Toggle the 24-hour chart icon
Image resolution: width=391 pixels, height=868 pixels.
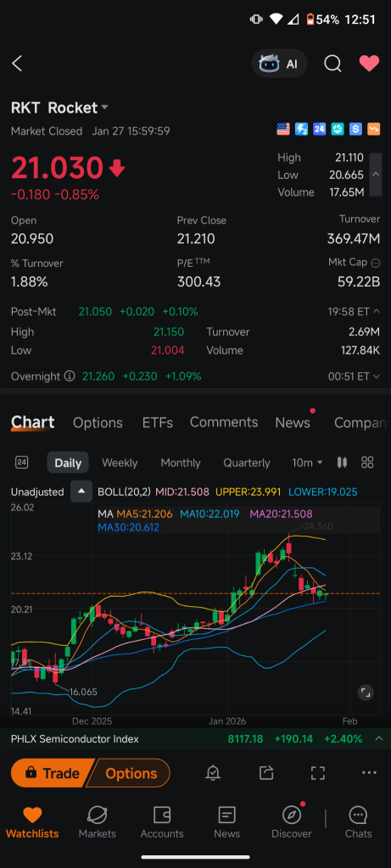tap(21, 462)
